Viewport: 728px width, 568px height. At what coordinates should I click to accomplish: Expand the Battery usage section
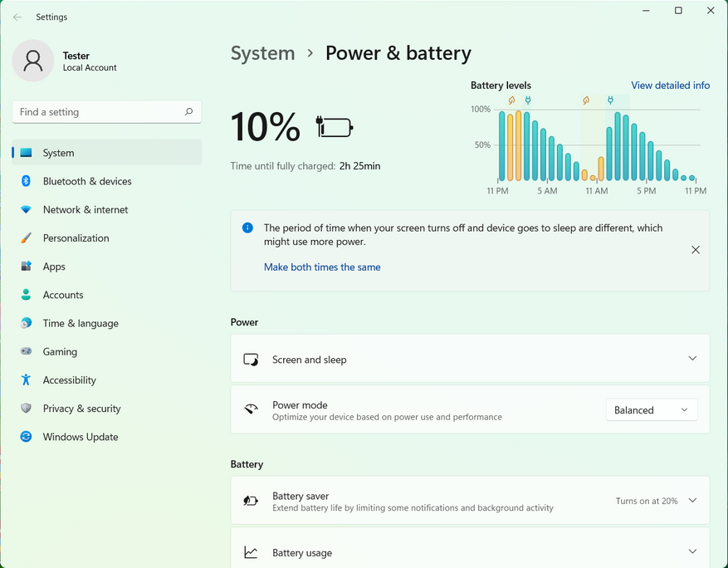692,552
